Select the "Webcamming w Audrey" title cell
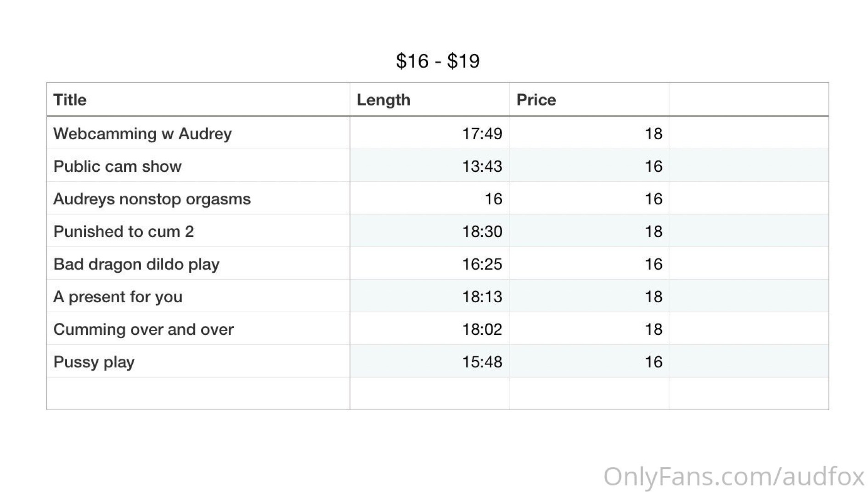This screenshot has height=496, width=868. coord(142,134)
